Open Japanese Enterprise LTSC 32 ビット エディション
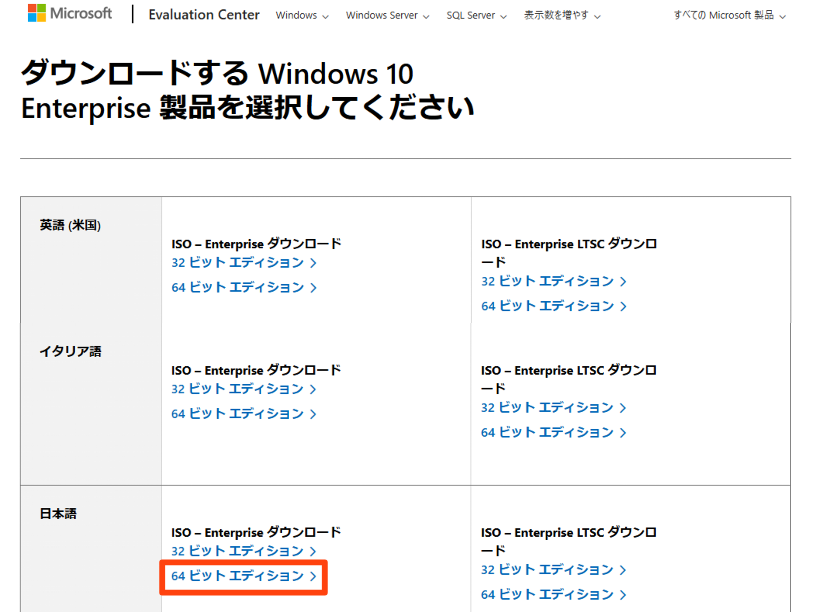 click(x=553, y=570)
